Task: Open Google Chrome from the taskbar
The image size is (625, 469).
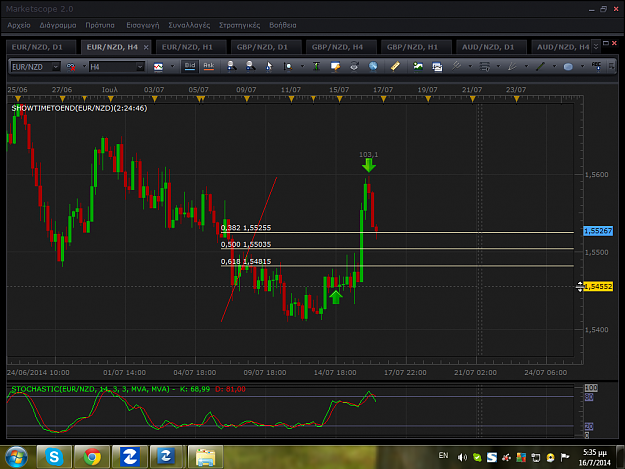Action: (92, 457)
